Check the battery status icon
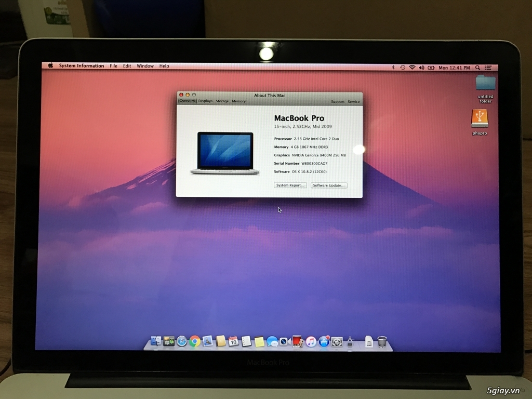The height and width of the screenshot is (399, 532). (431, 68)
